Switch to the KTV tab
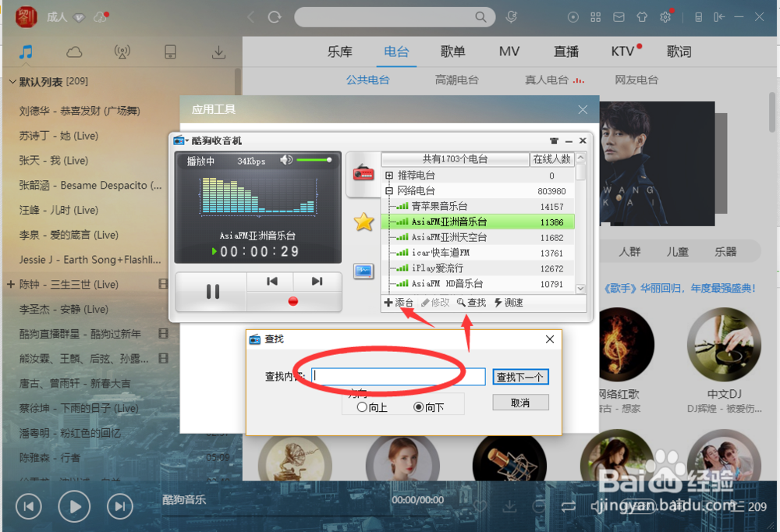This screenshot has width=780, height=532. 622,51
